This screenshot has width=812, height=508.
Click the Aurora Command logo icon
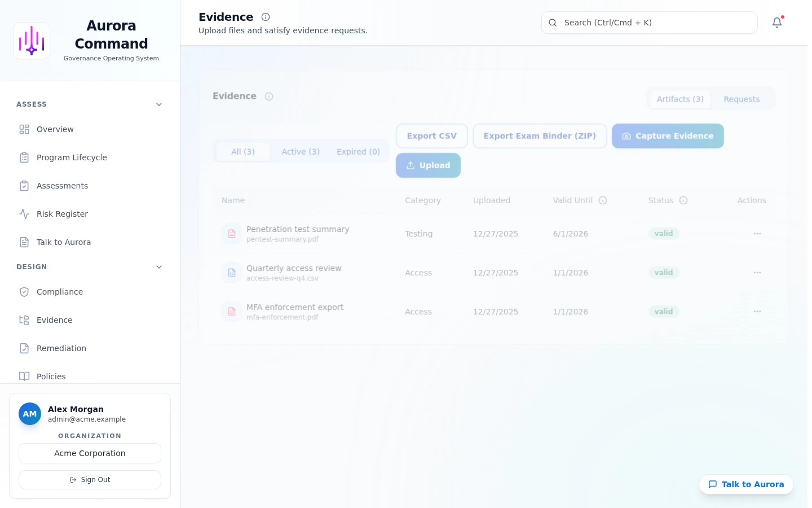coord(32,41)
